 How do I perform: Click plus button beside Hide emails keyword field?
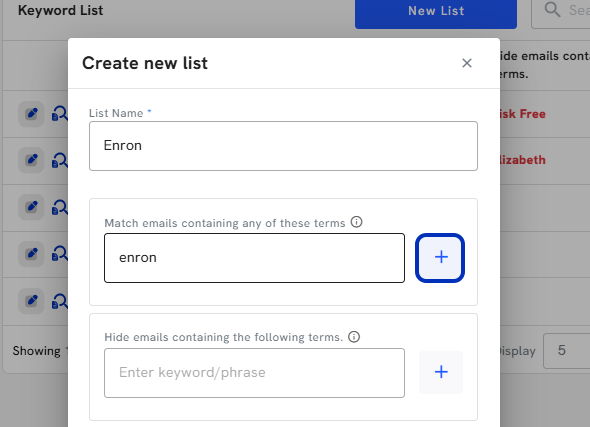coord(441,372)
